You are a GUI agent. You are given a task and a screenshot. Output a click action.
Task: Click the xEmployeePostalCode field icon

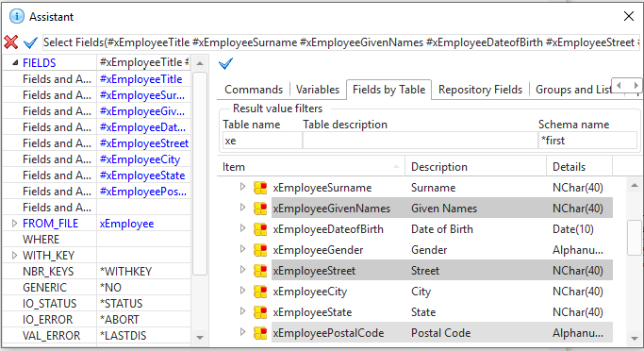260,333
